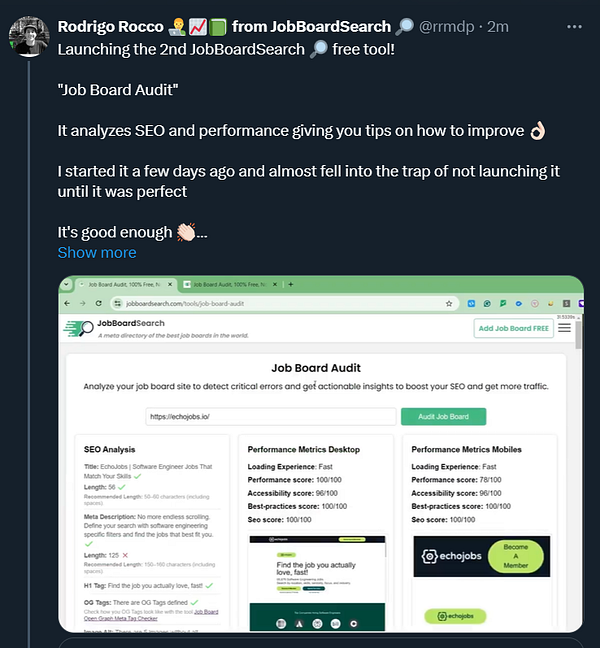
Task: Open the hamburger menu on JobBoardSearch
Action: (x=564, y=328)
